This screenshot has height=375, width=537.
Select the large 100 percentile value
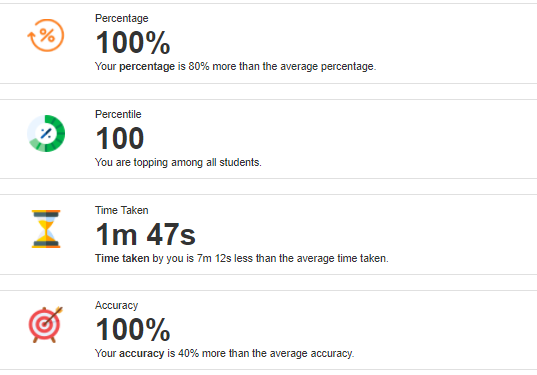point(120,138)
